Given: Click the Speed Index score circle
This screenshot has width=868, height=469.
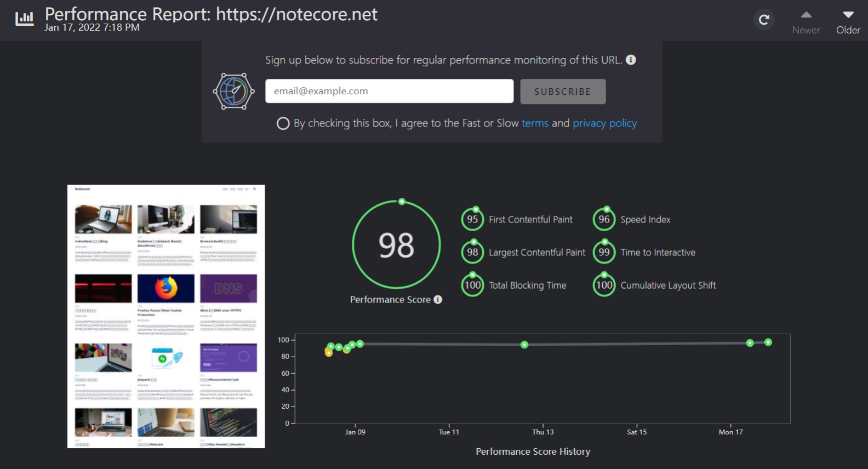Looking at the screenshot, I should 604,220.
